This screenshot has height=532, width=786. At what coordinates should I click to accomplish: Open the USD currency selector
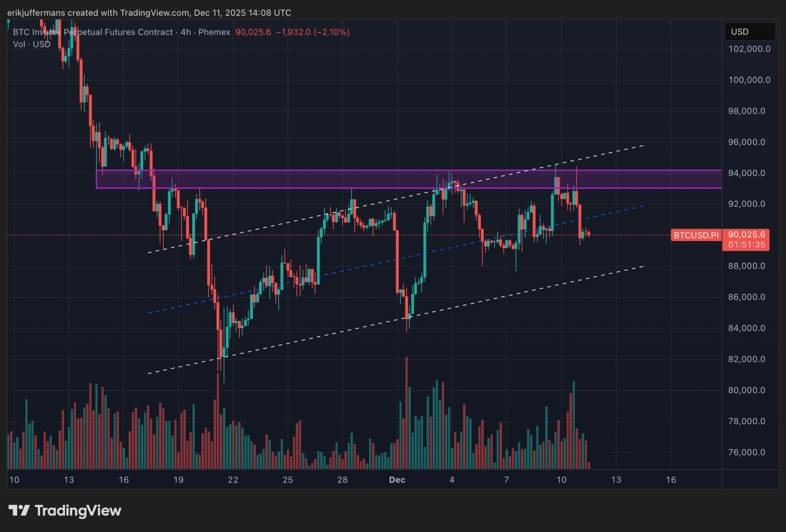tap(749, 32)
